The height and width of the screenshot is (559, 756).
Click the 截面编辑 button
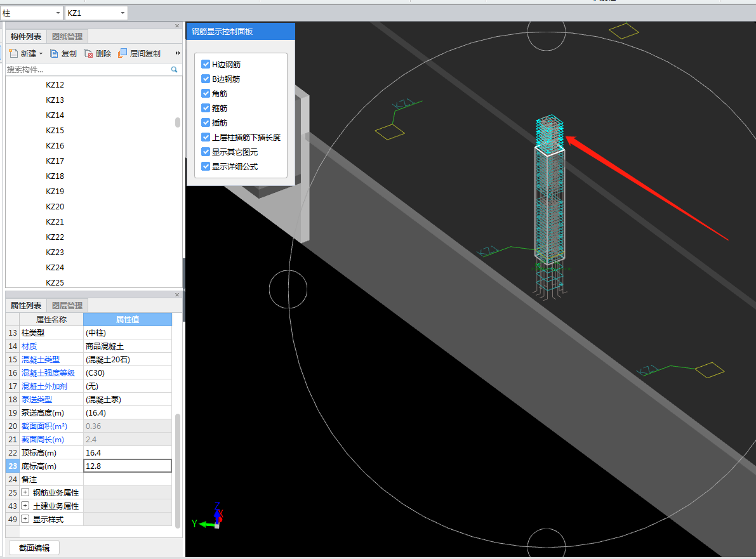point(34,548)
